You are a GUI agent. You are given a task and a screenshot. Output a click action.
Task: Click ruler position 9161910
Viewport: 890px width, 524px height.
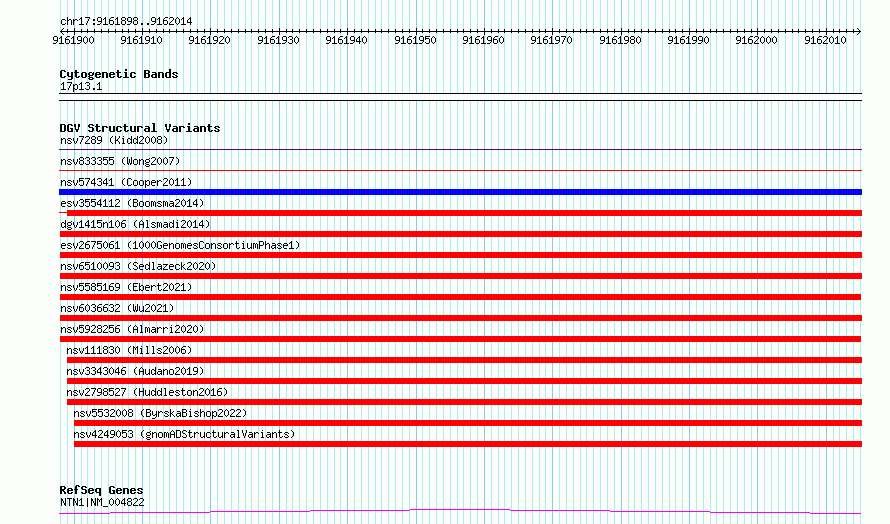[141, 40]
